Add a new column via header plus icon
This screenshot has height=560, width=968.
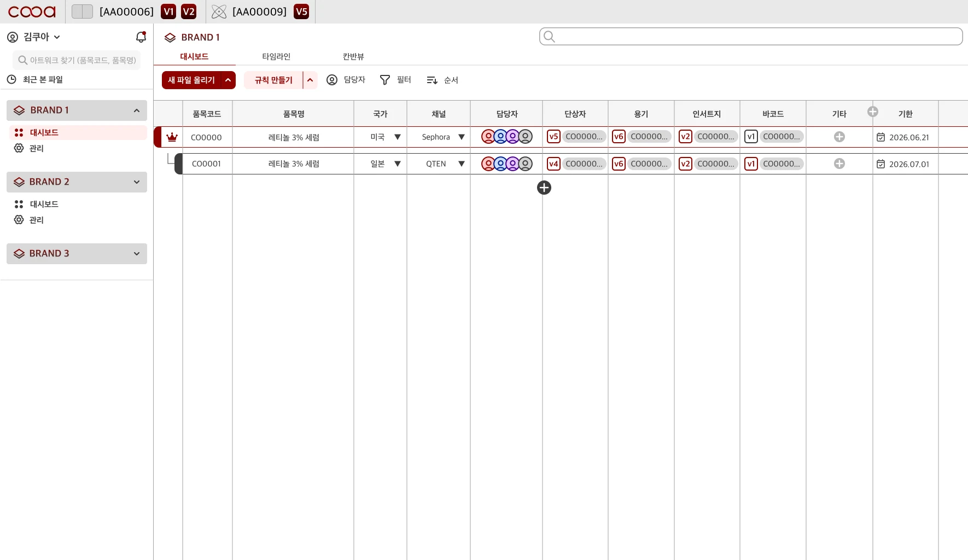pyautogui.click(x=873, y=112)
